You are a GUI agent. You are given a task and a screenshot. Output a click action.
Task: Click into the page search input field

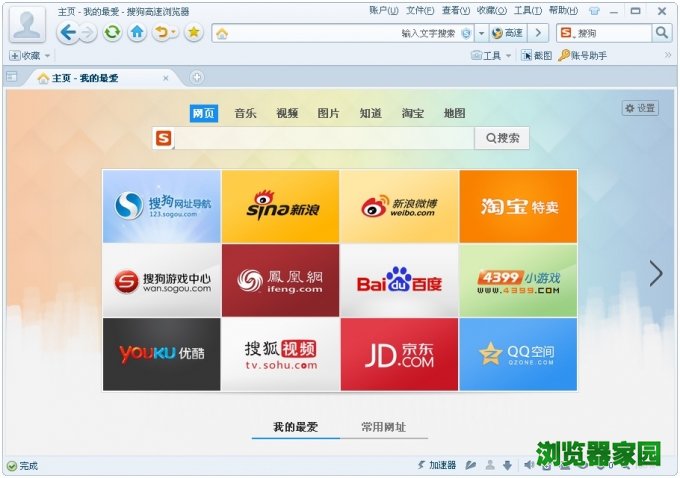click(324, 138)
